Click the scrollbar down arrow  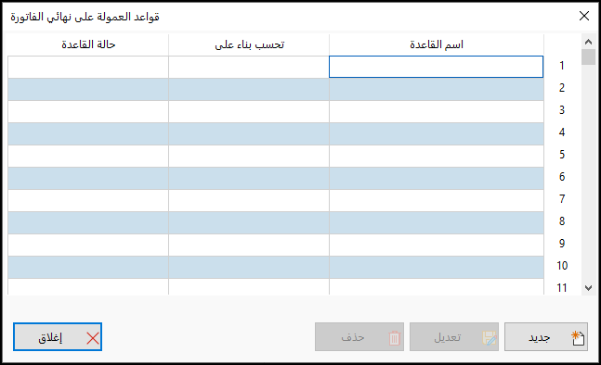588,288
